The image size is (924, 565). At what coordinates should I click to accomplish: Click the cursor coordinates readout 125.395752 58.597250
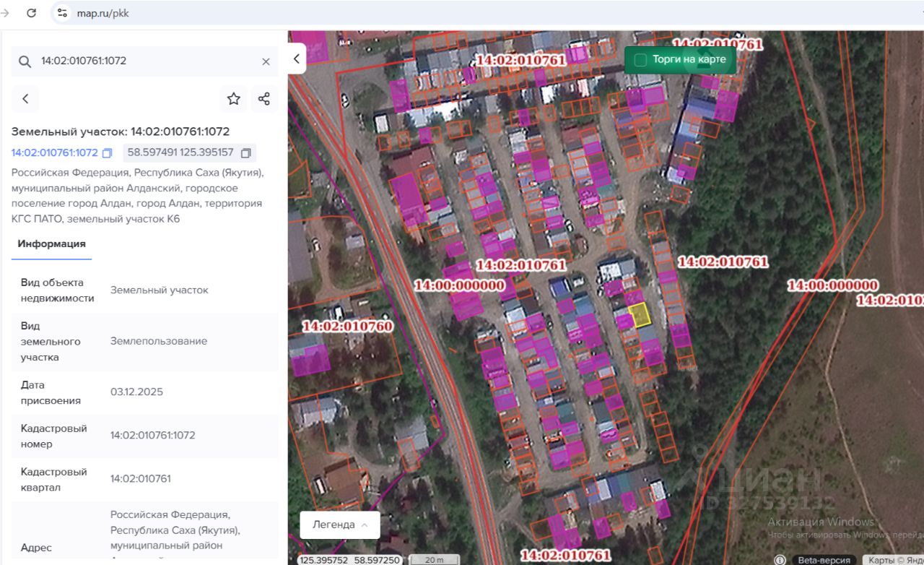click(350, 560)
